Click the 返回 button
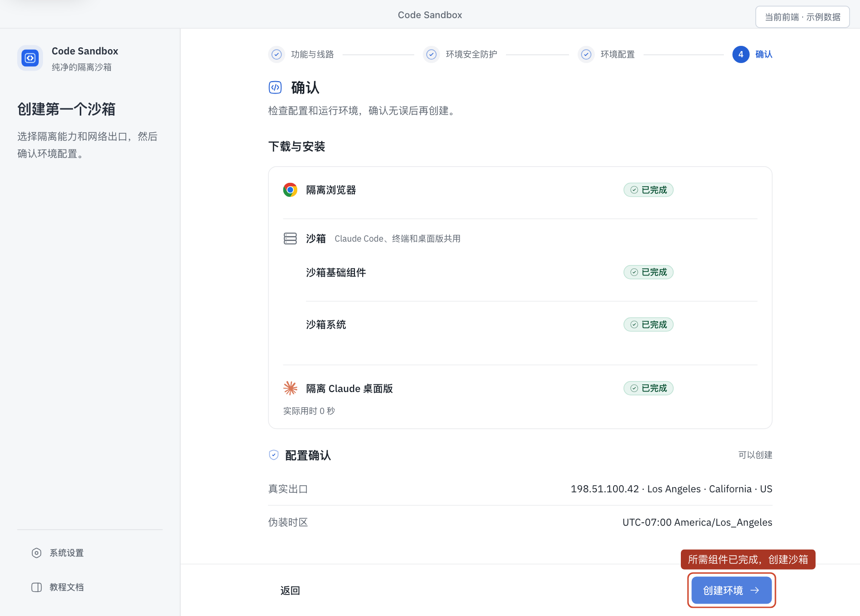 tap(290, 591)
